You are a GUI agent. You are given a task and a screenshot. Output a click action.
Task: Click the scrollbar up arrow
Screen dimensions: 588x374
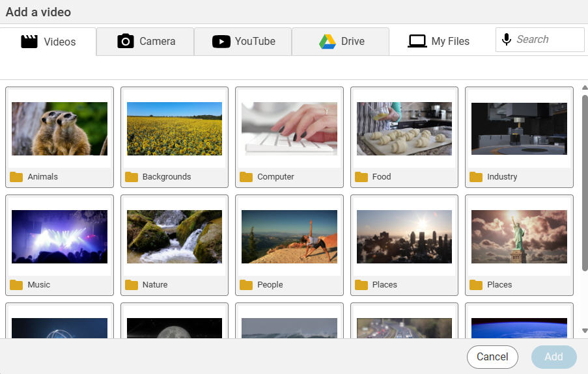(584, 87)
